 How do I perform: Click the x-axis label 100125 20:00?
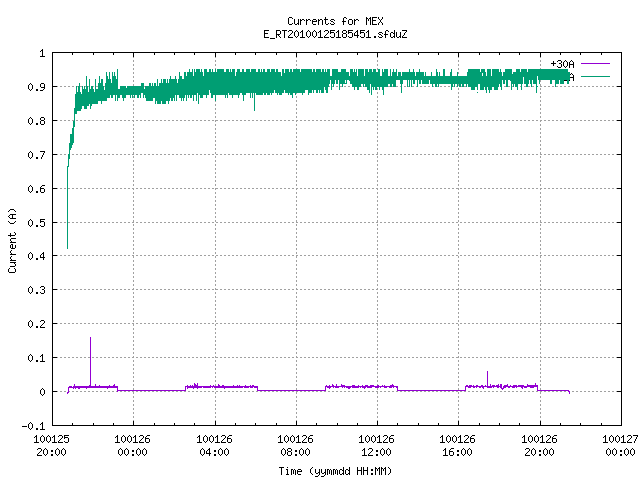(x=51, y=445)
